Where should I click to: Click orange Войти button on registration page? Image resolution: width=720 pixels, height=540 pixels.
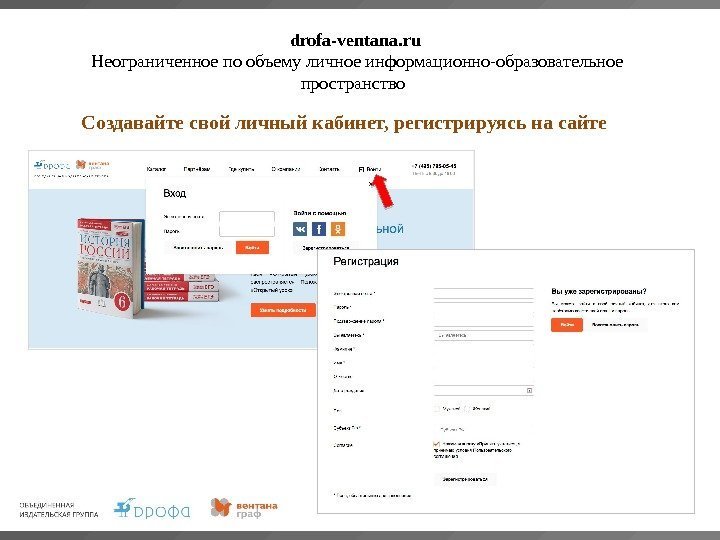click(x=567, y=325)
